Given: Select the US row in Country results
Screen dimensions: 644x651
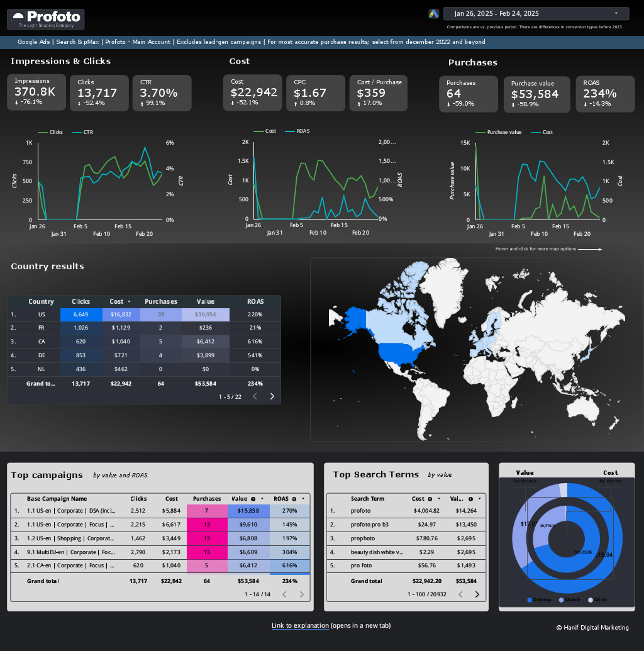Looking at the screenshot, I should (x=42, y=314).
